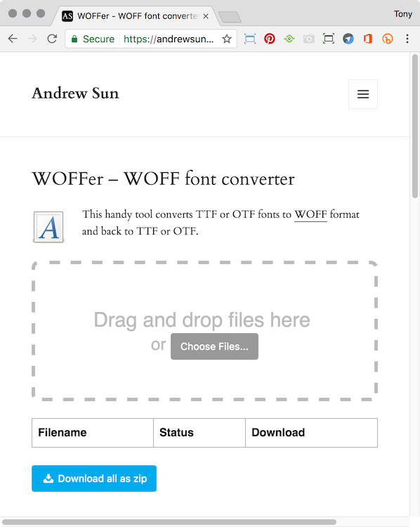
Task: Click the gray camera extension icon
Action: pos(309,39)
